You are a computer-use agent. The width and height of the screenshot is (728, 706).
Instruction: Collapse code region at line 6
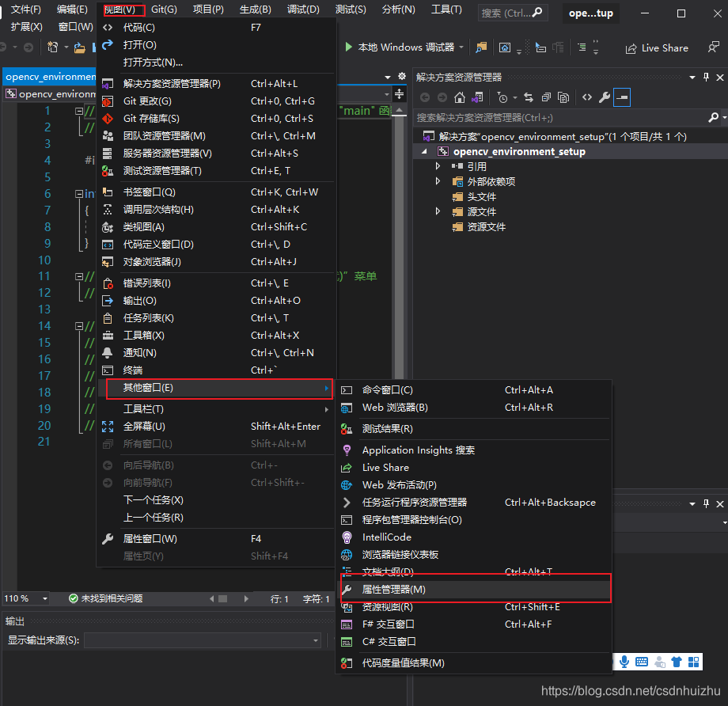(79, 194)
